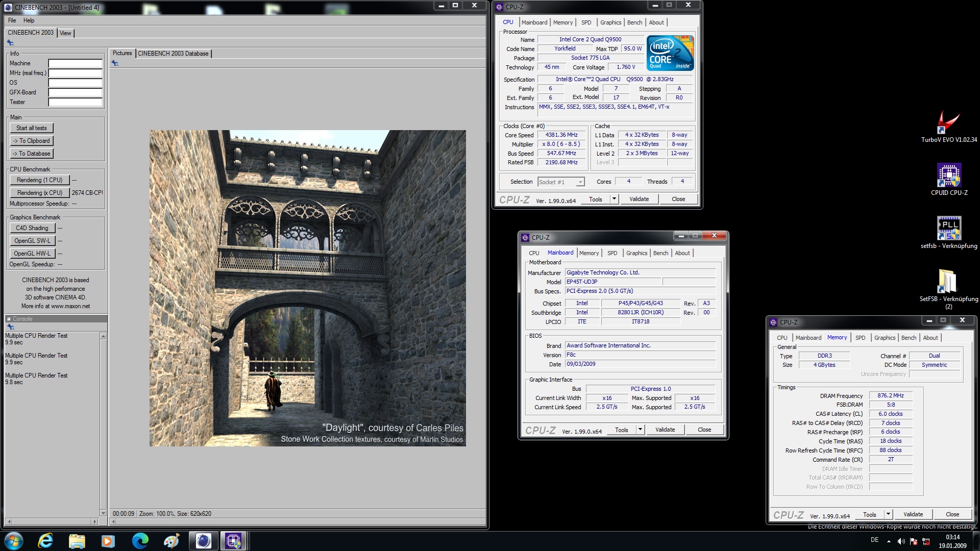Open Windows Media Player taskbar icon

(x=108, y=541)
